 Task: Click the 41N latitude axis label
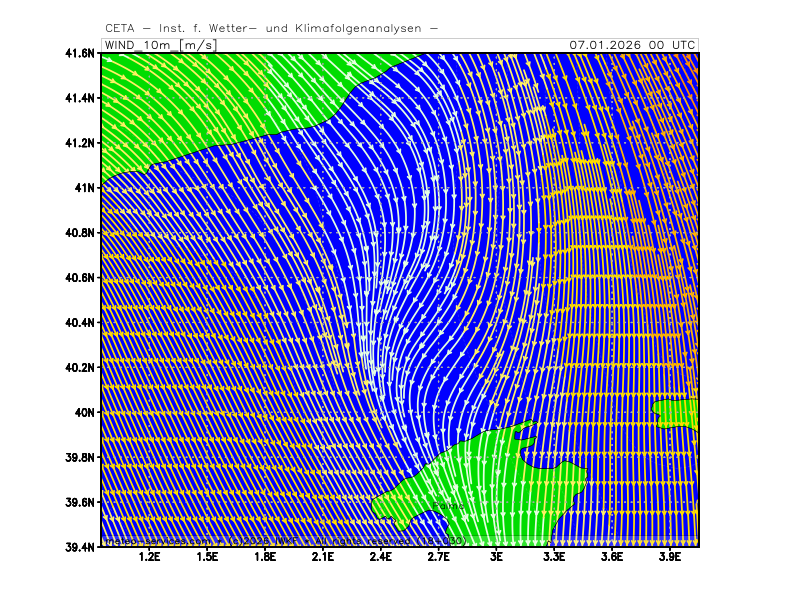(84, 188)
